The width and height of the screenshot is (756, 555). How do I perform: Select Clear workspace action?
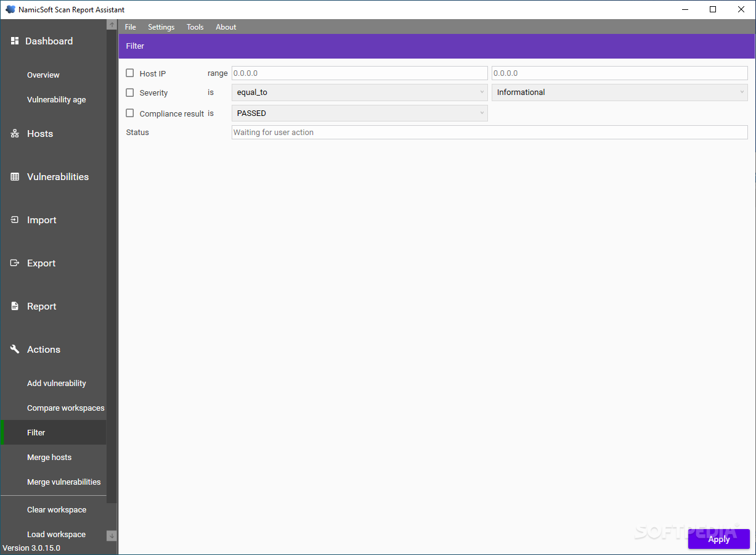pyautogui.click(x=57, y=510)
